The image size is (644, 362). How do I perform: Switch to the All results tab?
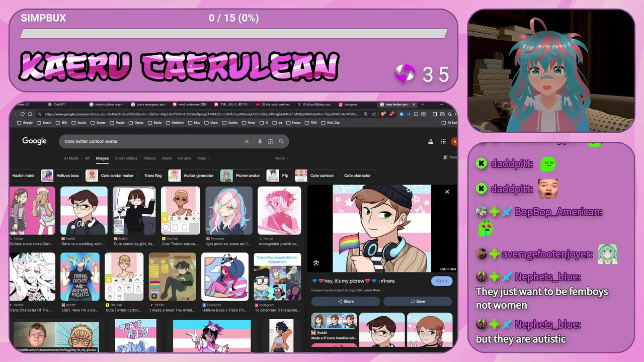click(x=87, y=158)
